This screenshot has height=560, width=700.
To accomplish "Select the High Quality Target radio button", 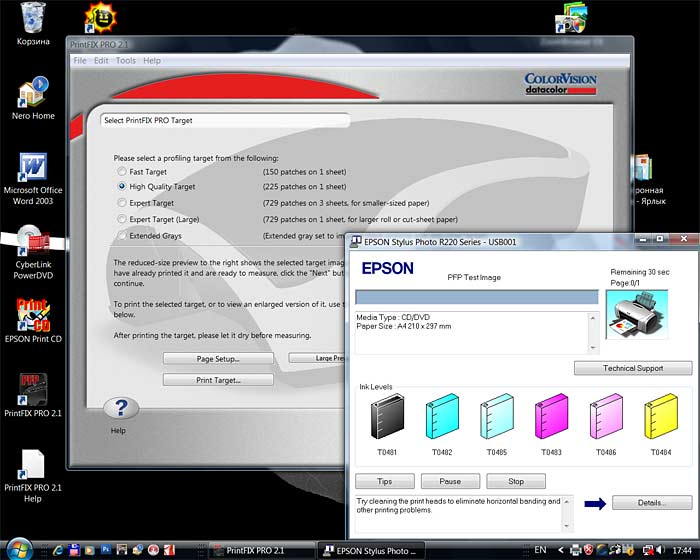I will coord(121,186).
